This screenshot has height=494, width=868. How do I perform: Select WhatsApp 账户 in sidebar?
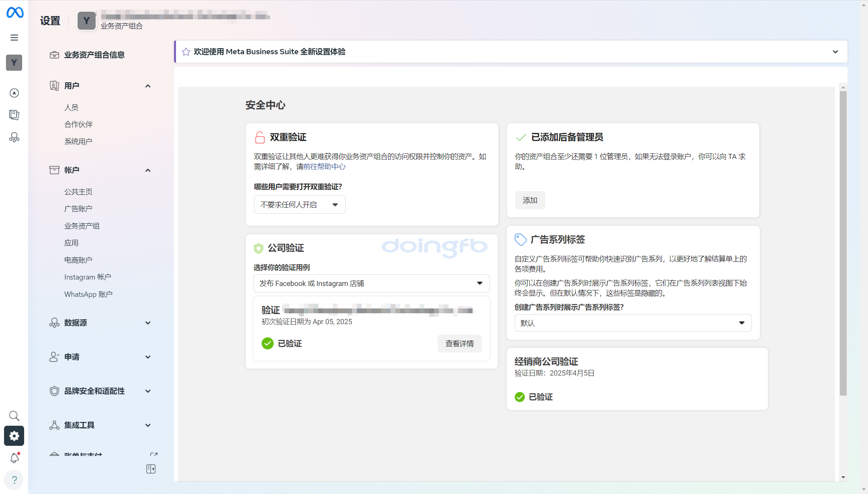88,294
